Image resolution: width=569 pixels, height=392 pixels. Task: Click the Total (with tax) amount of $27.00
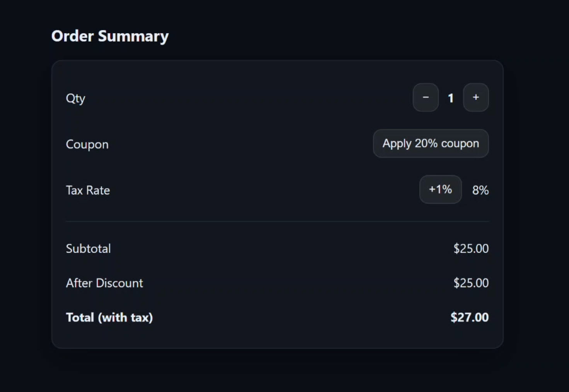click(469, 317)
